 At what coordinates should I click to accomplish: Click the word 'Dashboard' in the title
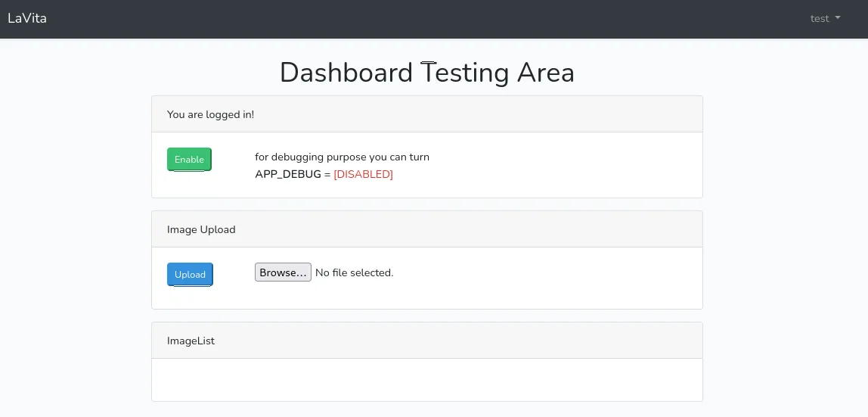(x=346, y=73)
